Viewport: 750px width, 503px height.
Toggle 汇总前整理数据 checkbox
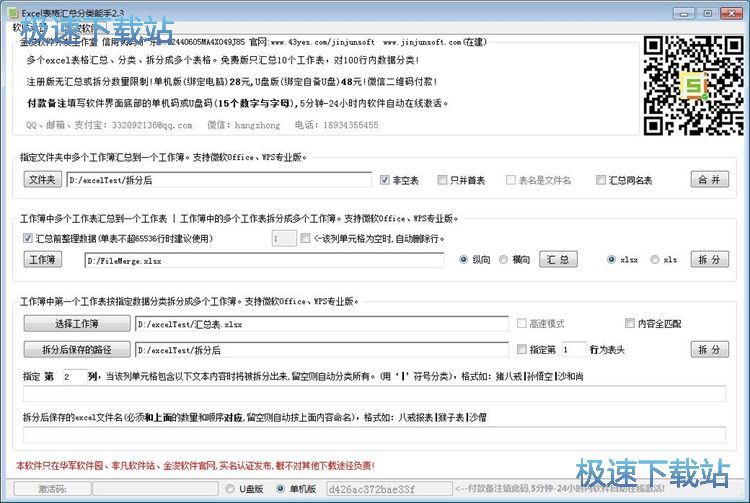click(28, 238)
